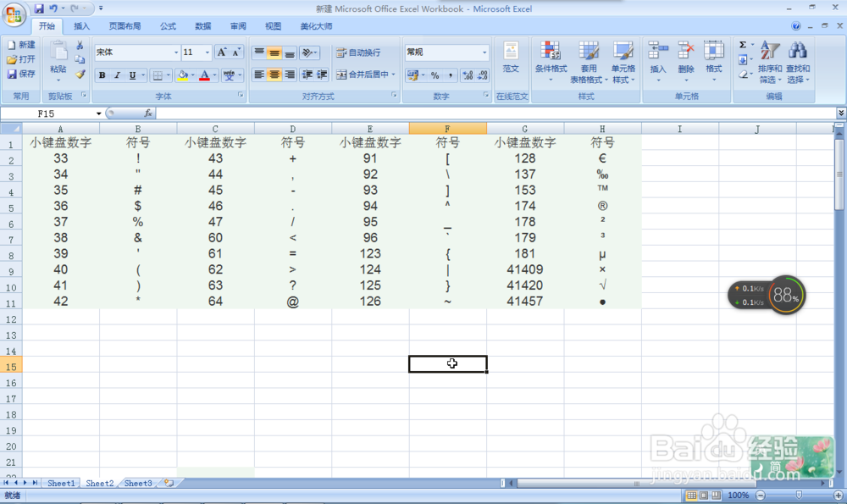Click the orientation text angle icon
The image size is (847, 504).
(307, 53)
